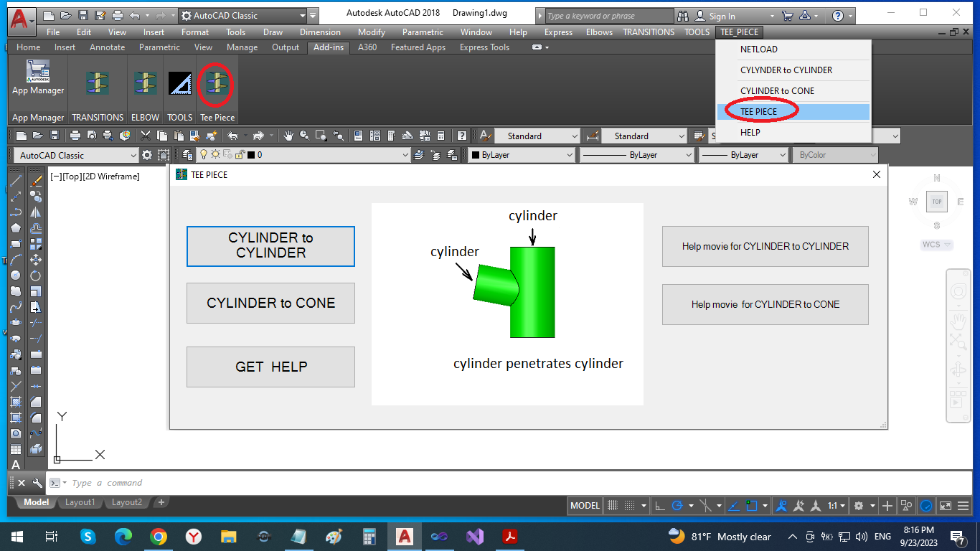Click Sign In in title bar
Viewport: 980px width, 551px height.
click(722, 16)
